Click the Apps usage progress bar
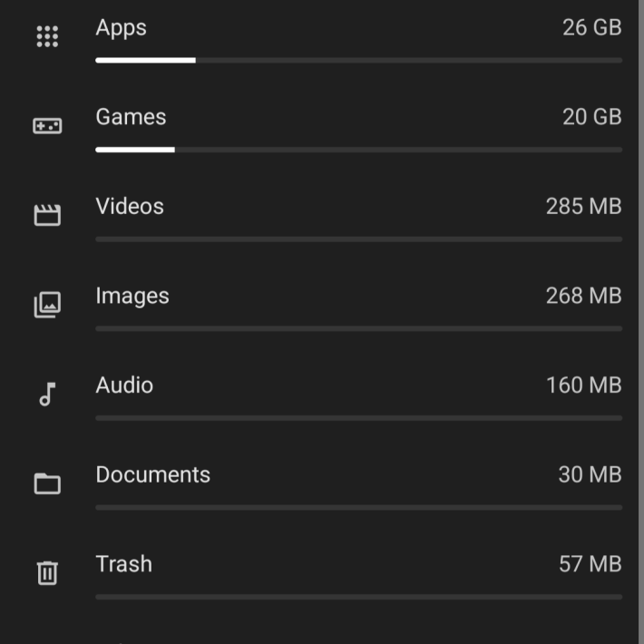This screenshot has height=644, width=644. pyautogui.click(x=359, y=61)
